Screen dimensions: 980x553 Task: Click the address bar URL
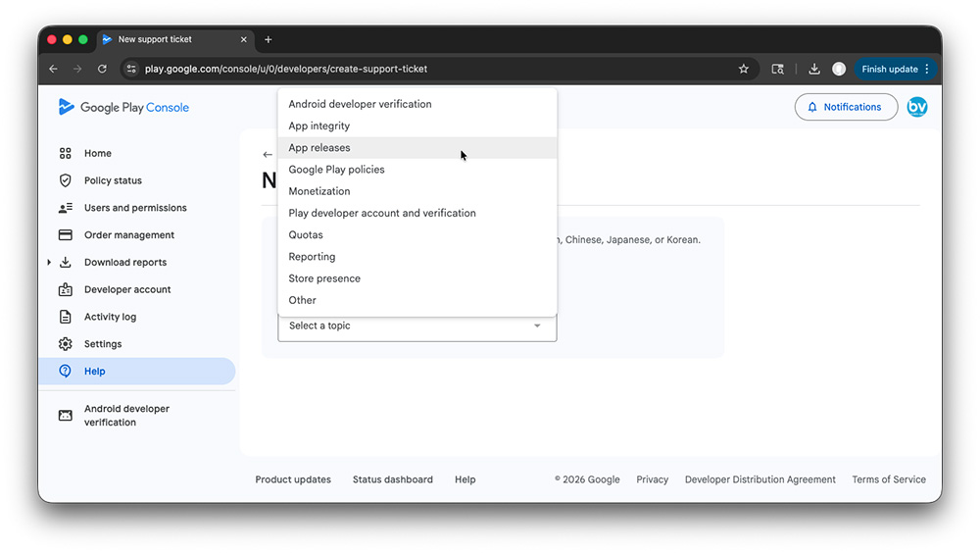click(x=285, y=69)
